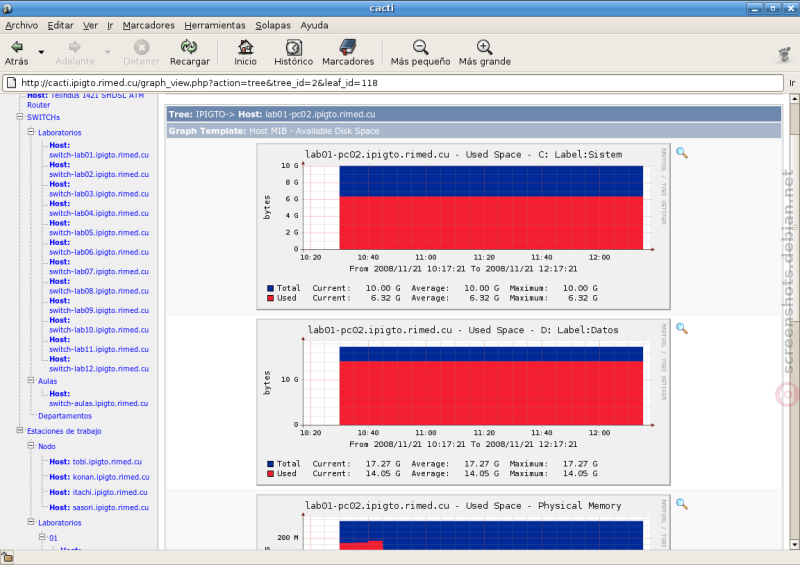The width and height of the screenshot is (800, 565).
Task: Select the Departamentos tree entry
Action: point(65,416)
